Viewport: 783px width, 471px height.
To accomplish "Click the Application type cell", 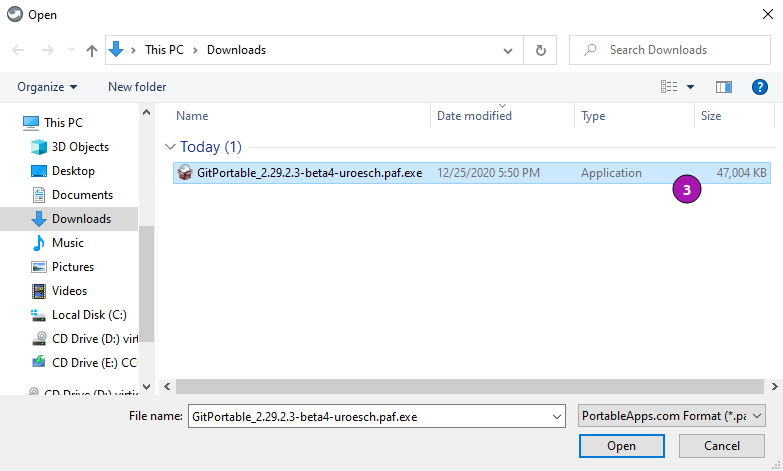I will (x=611, y=173).
